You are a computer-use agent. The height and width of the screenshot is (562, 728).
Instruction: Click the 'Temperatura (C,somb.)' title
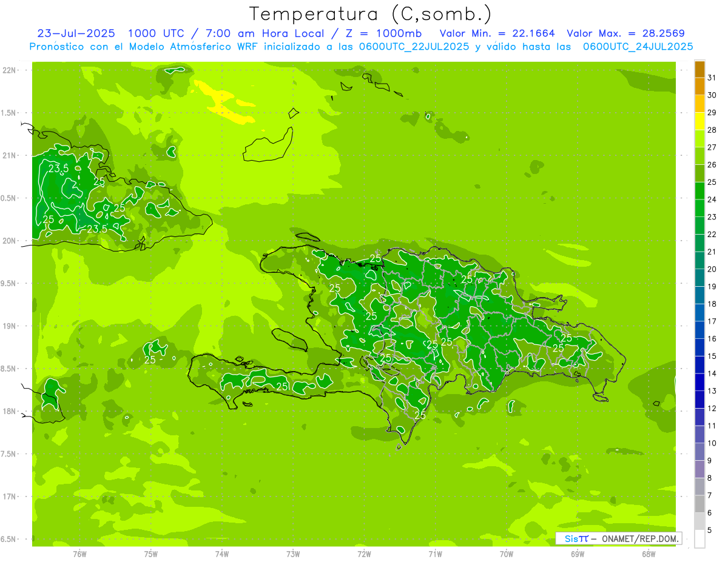(369, 14)
